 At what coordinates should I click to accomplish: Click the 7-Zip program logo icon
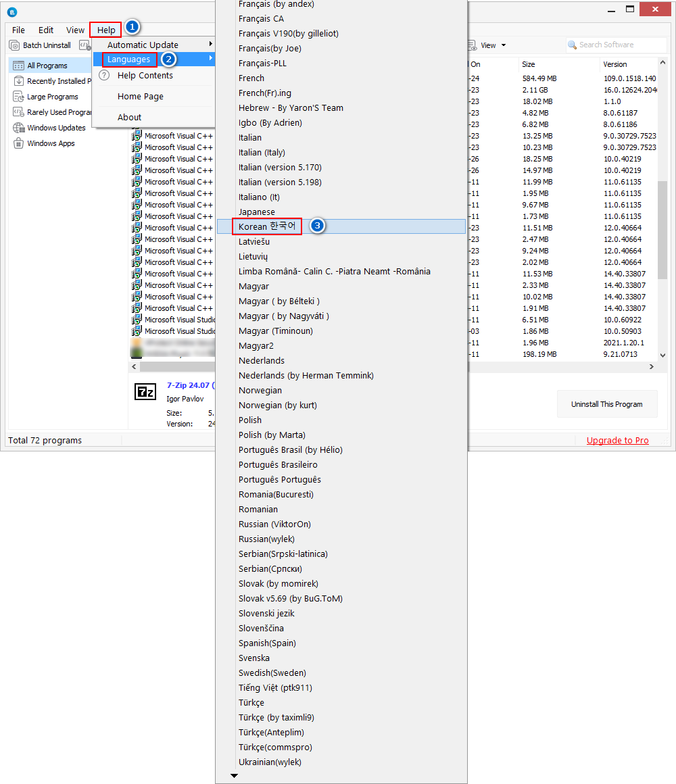145,391
